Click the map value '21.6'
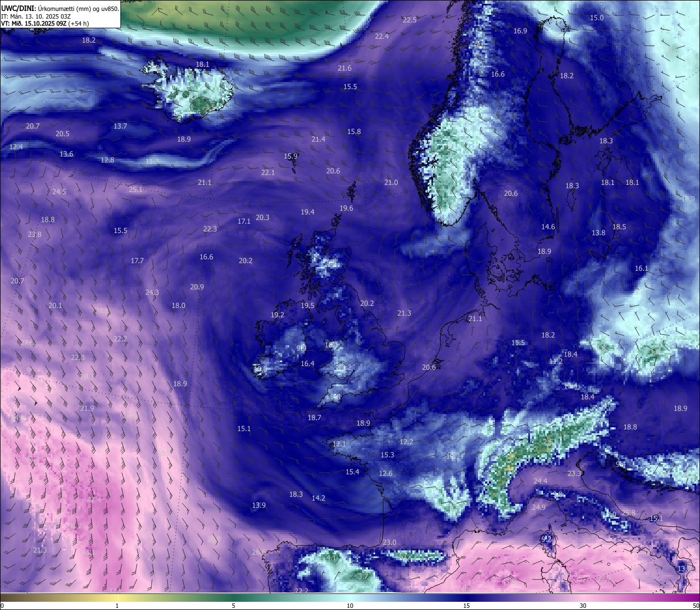This screenshot has width=700, height=610. tap(345, 68)
